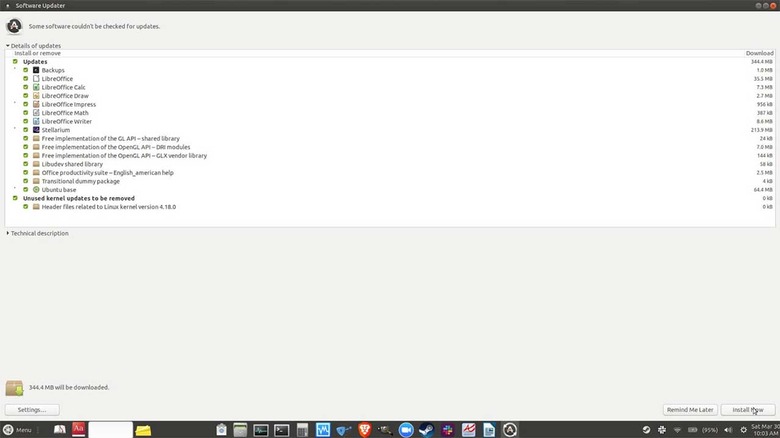Screen dimensions: 780x438
Task: Uncheck the Updates group checkbox
Action: point(15,62)
